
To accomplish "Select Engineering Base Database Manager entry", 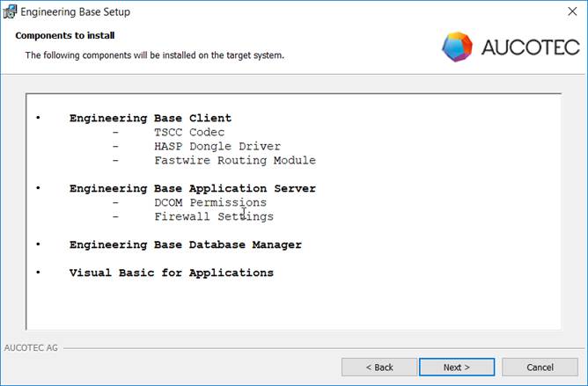I will [x=185, y=244].
